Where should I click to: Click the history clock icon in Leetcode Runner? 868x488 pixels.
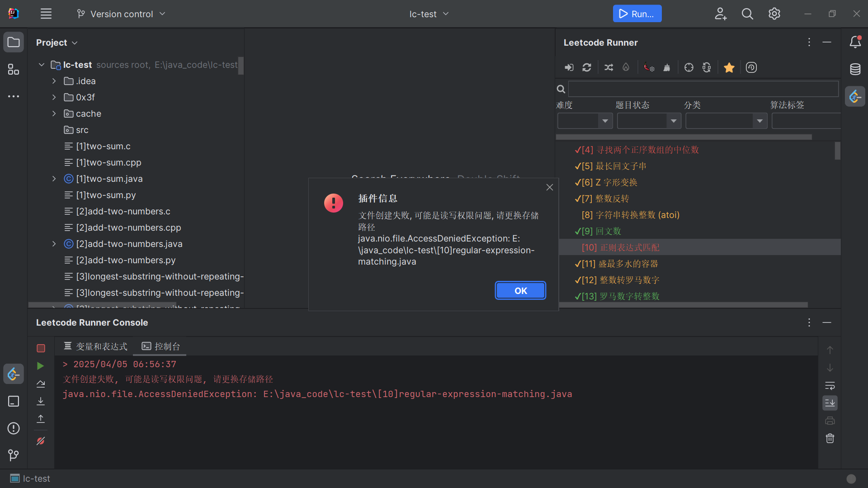[751, 67]
